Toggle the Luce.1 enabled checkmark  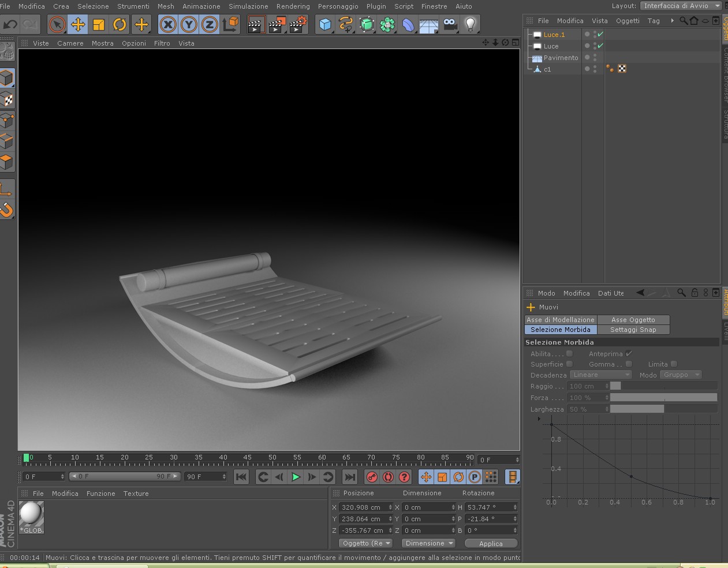click(x=600, y=35)
